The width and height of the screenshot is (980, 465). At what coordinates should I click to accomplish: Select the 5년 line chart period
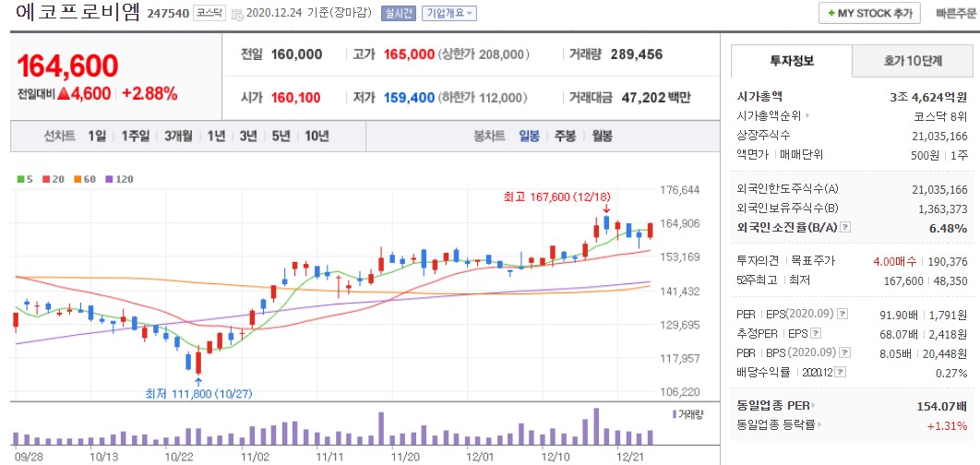pyautogui.click(x=281, y=136)
